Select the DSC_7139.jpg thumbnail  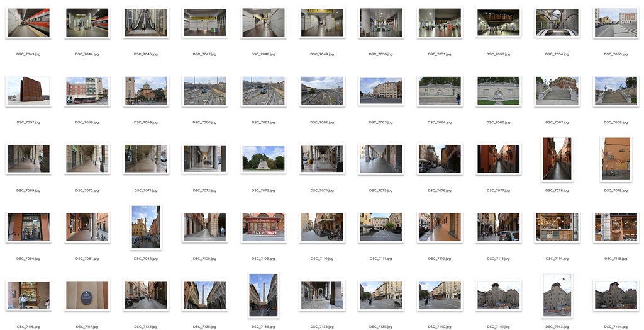[380, 295]
